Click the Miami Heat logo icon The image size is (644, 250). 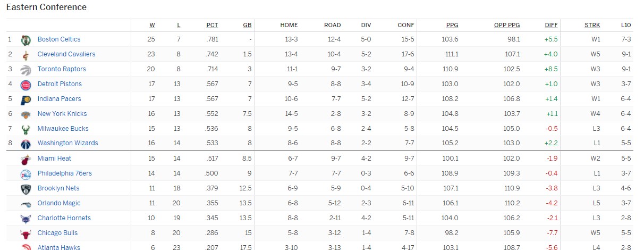(x=26, y=159)
